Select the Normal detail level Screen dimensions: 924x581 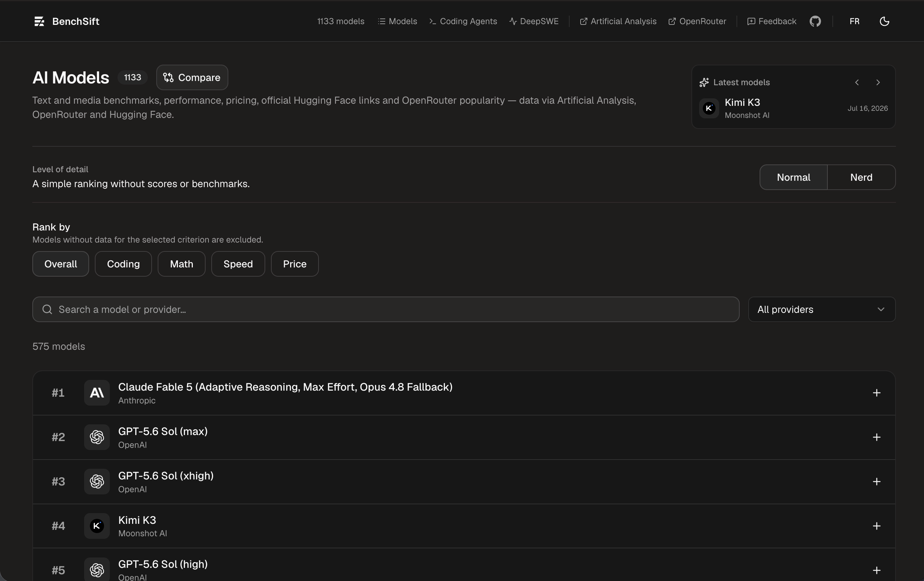pos(793,177)
